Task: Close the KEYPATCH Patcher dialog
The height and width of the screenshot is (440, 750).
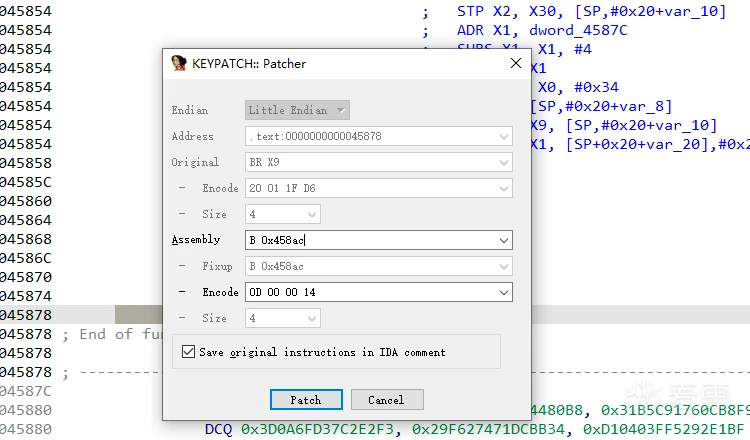Action: click(x=516, y=63)
